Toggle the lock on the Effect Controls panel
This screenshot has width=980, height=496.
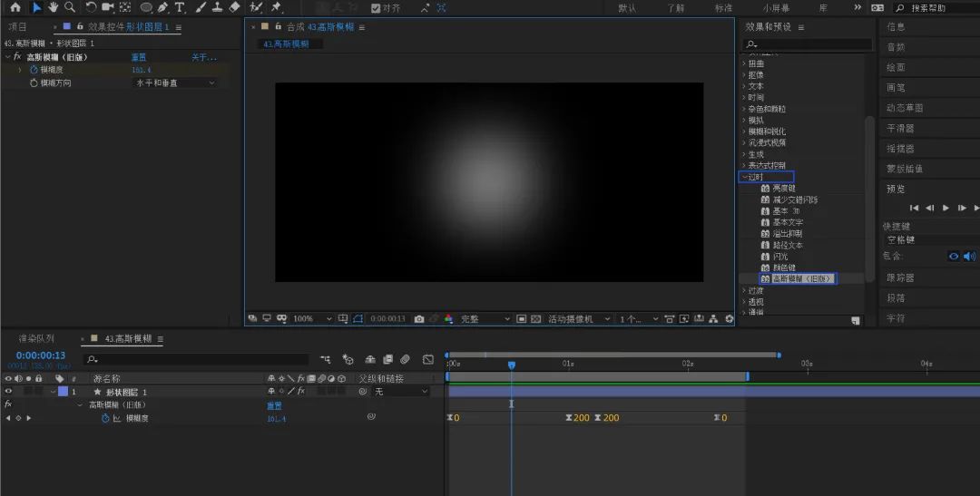click(80, 27)
